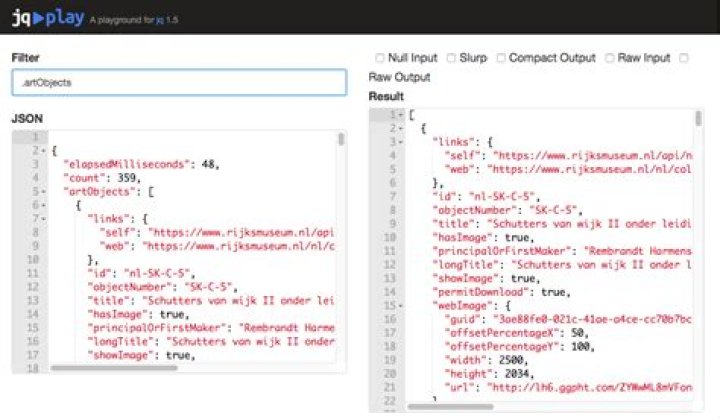Screen dimensions: 720x419
Task: Fold the links object at JSON line 7
Action: click(43, 219)
